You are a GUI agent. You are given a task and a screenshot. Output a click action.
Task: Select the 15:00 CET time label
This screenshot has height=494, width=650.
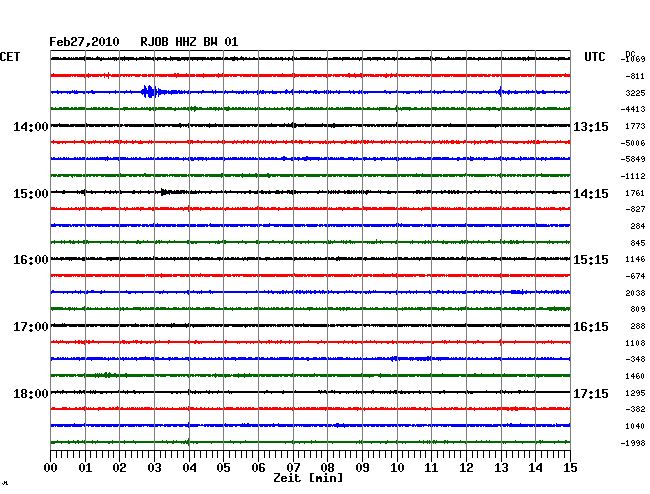coord(31,194)
